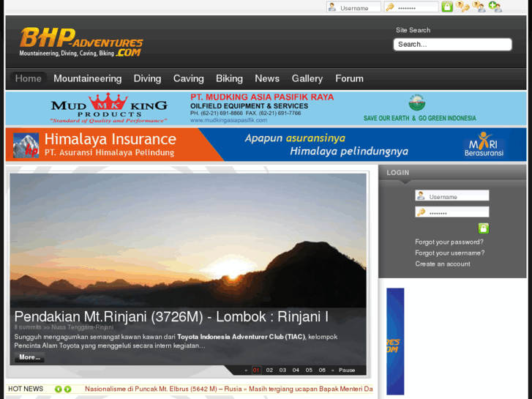The width and height of the screenshot is (532, 399).
Task: Select slide 03 in slideshow pager
Action: 282,370
